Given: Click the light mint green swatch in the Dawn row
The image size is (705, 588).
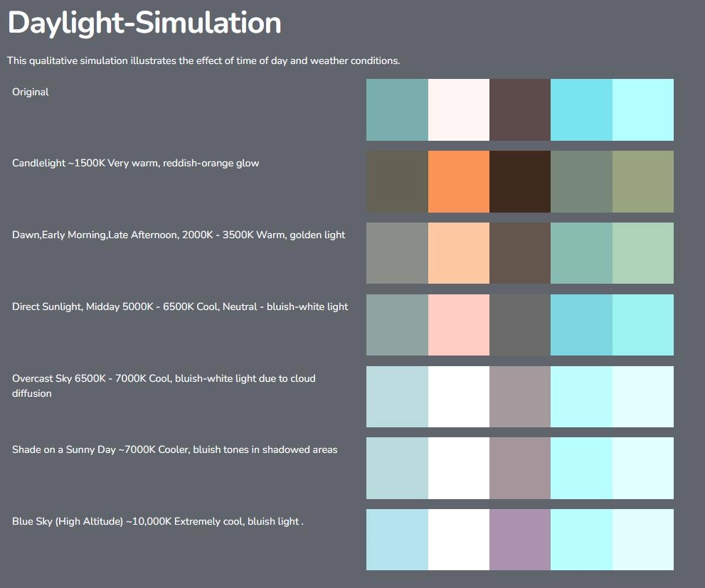Looking at the screenshot, I should tap(643, 253).
